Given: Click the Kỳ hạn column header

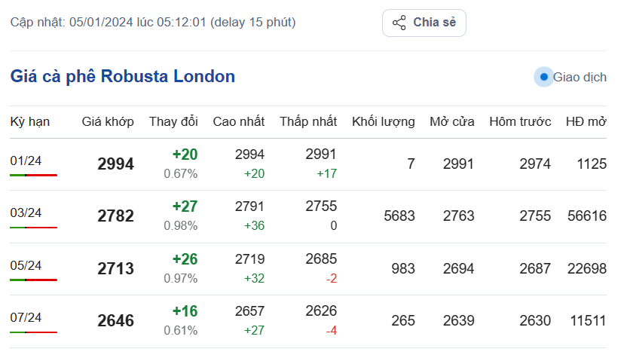Looking at the screenshot, I should click(x=30, y=121).
